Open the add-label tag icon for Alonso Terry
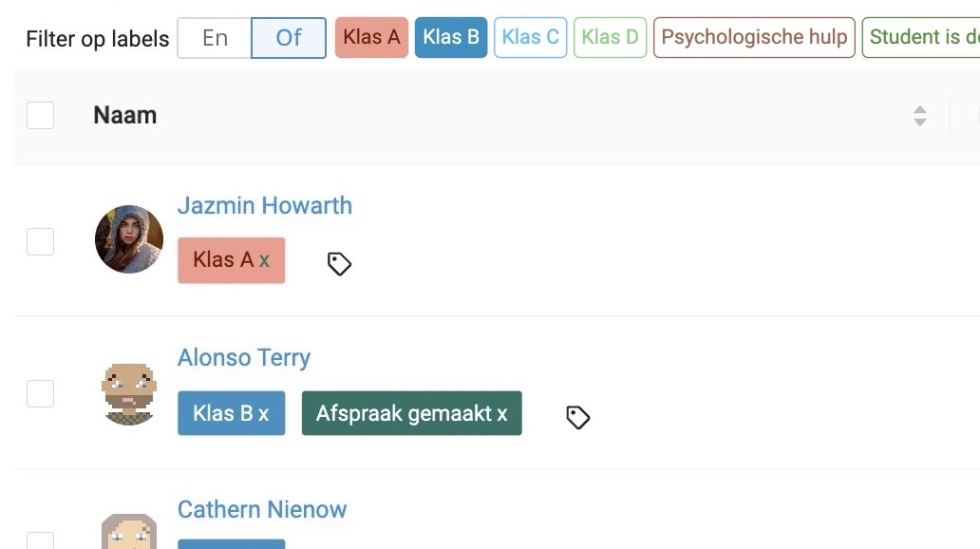Screen dimensions: 980x549 point(578,417)
